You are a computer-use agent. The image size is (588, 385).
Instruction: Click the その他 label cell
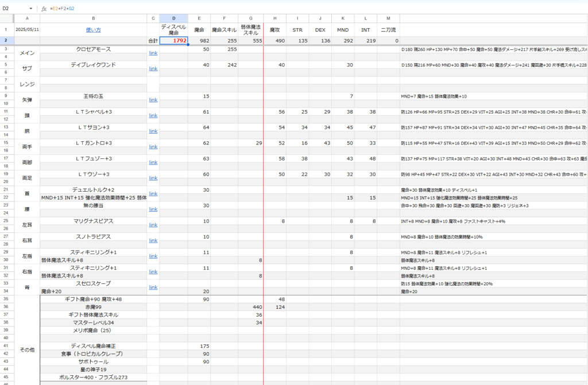pyautogui.click(x=27, y=349)
